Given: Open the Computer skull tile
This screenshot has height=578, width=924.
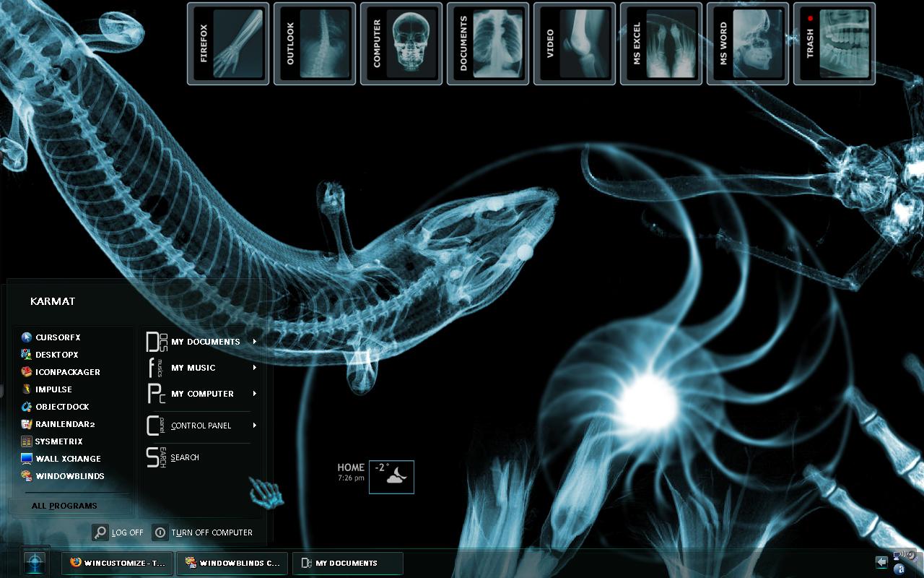Looking at the screenshot, I should point(401,44).
